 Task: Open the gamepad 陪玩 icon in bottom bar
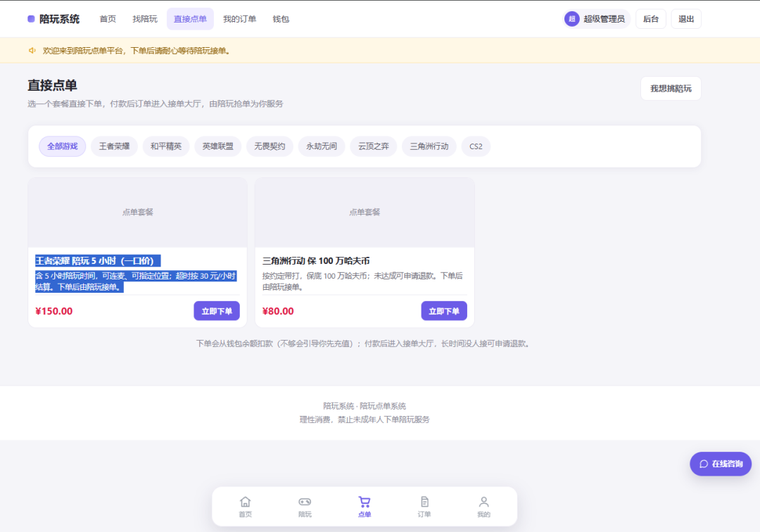click(305, 502)
